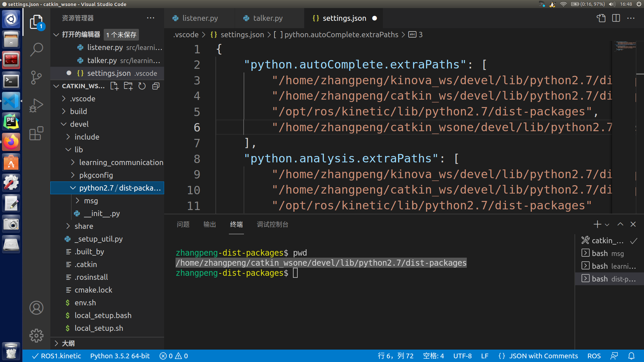
Task: Select the Python 3.5.2 interpreter in status bar
Action: pyautogui.click(x=120, y=356)
